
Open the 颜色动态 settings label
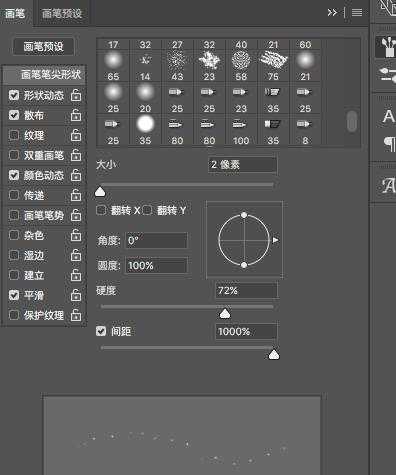coord(44,176)
